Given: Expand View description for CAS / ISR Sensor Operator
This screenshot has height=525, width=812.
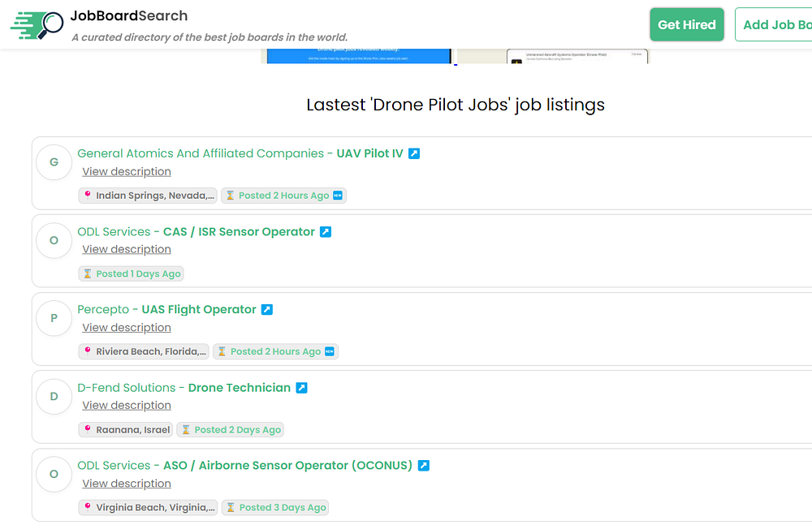Looking at the screenshot, I should click(x=127, y=249).
